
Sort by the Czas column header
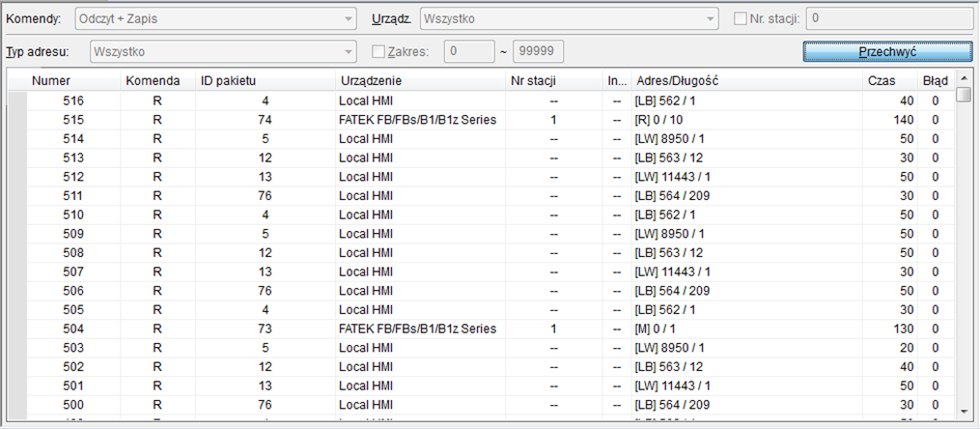tap(890, 80)
